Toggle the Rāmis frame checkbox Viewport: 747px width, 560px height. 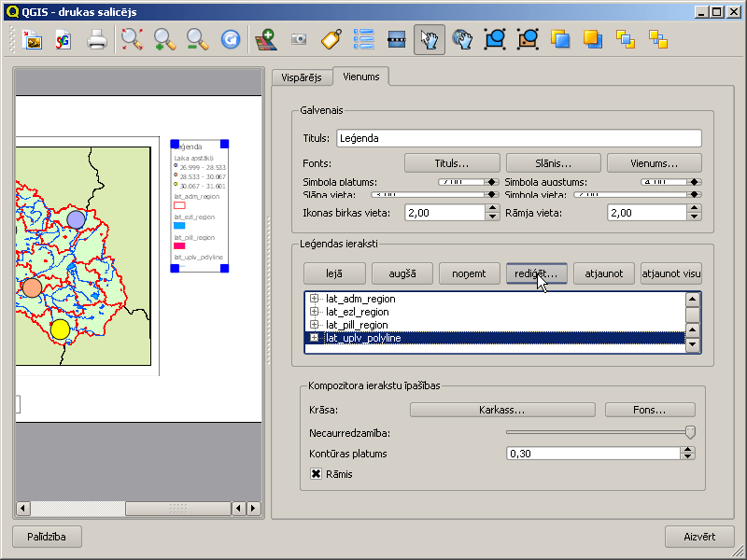pos(316,474)
